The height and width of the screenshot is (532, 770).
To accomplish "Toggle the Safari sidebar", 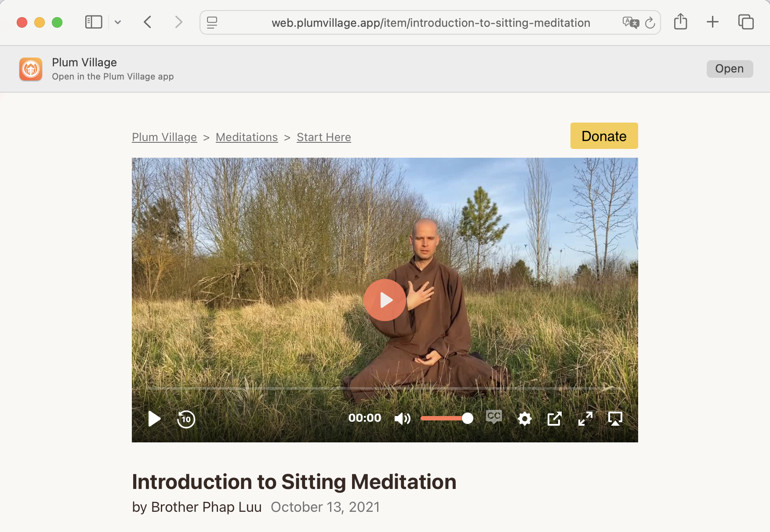I will click(94, 22).
